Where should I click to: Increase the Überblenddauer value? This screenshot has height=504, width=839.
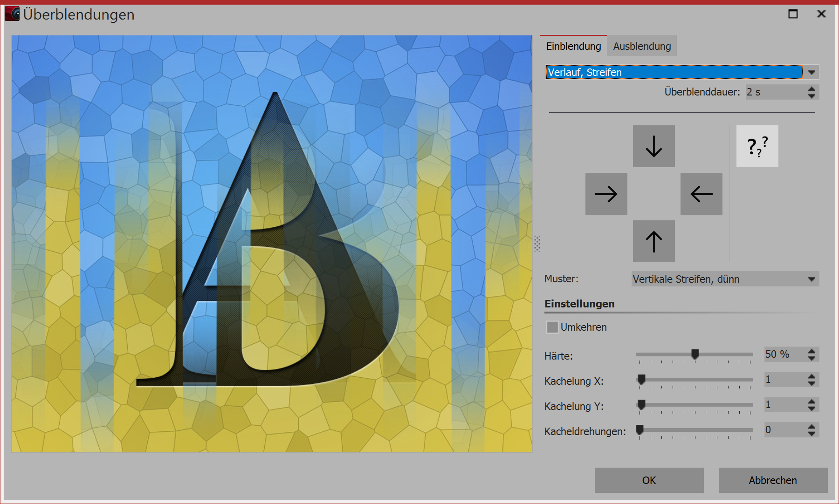point(811,89)
